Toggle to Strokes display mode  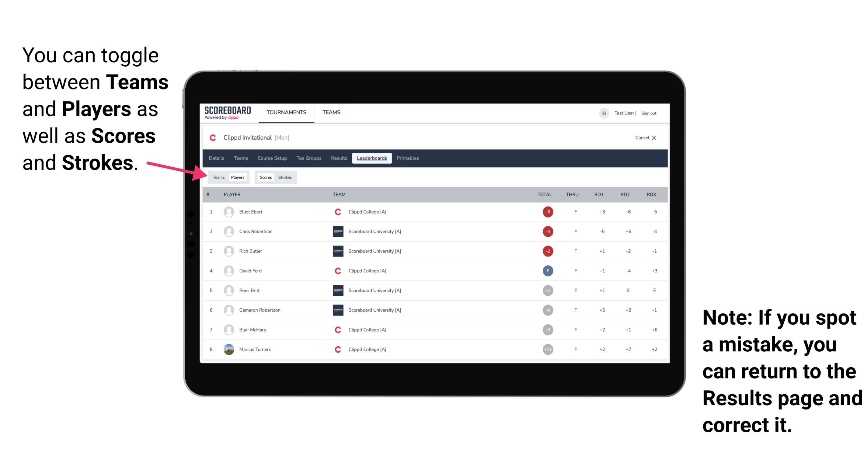285,177
